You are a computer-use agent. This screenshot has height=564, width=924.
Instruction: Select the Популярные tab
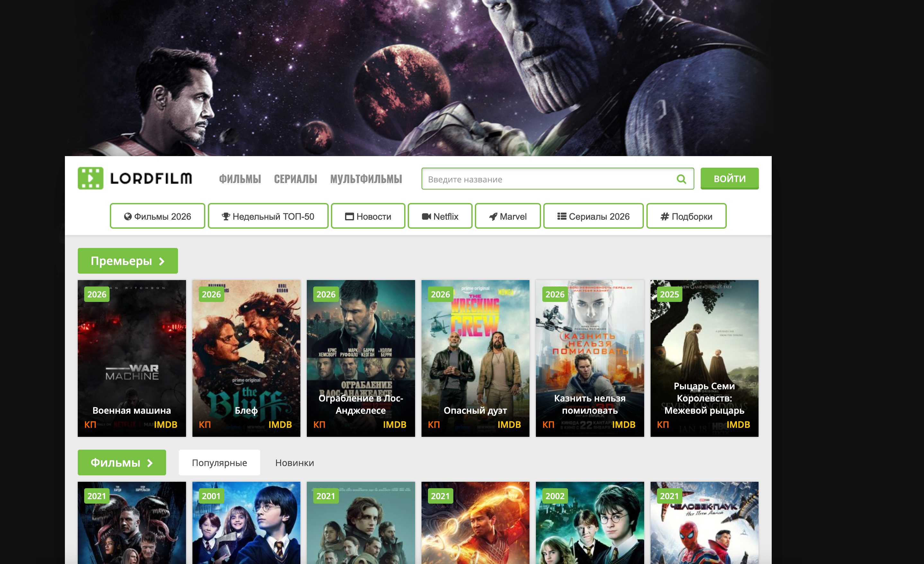click(219, 463)
